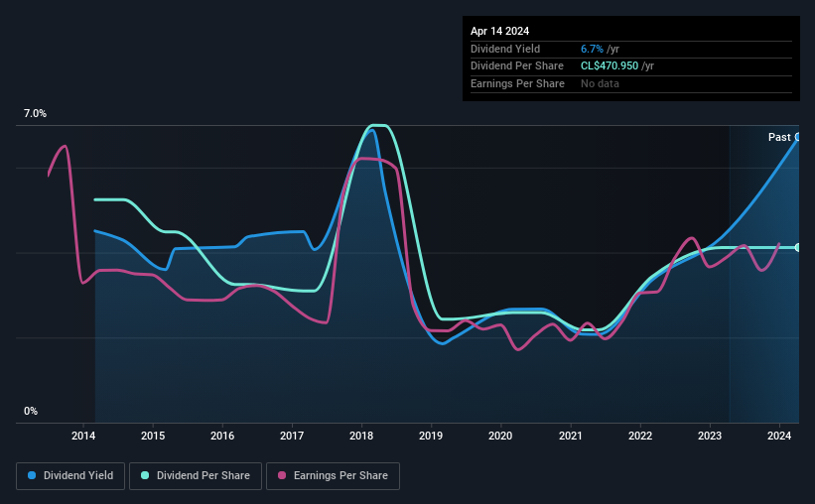Click the 2014 x-axis label
The image size is (815, 504).
tap(83, 436)
